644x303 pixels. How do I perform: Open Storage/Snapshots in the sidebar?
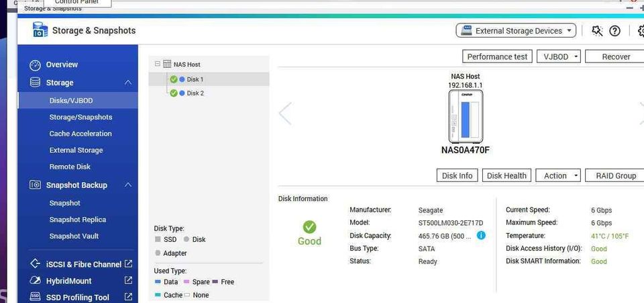pyautogui.click(x=80, y=117)
